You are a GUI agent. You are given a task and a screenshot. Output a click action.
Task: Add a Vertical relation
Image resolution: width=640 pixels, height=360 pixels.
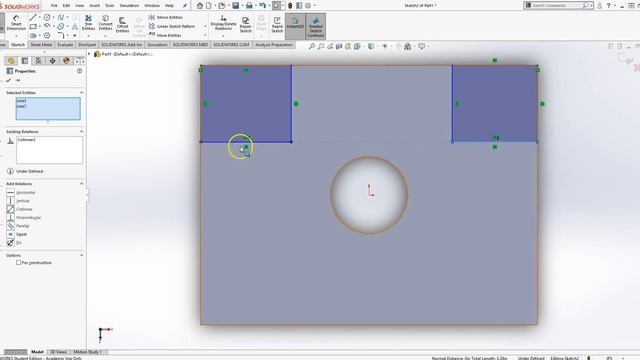click(x=18, y=201)
